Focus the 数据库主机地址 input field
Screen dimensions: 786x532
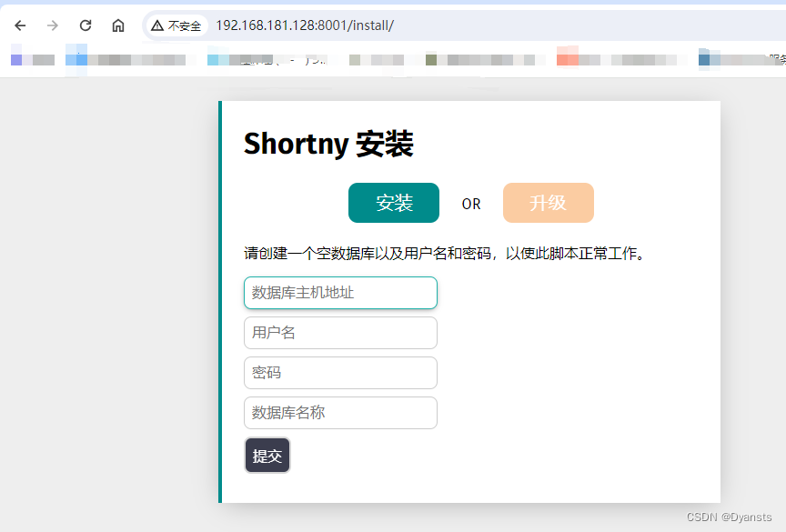[340, 293]
